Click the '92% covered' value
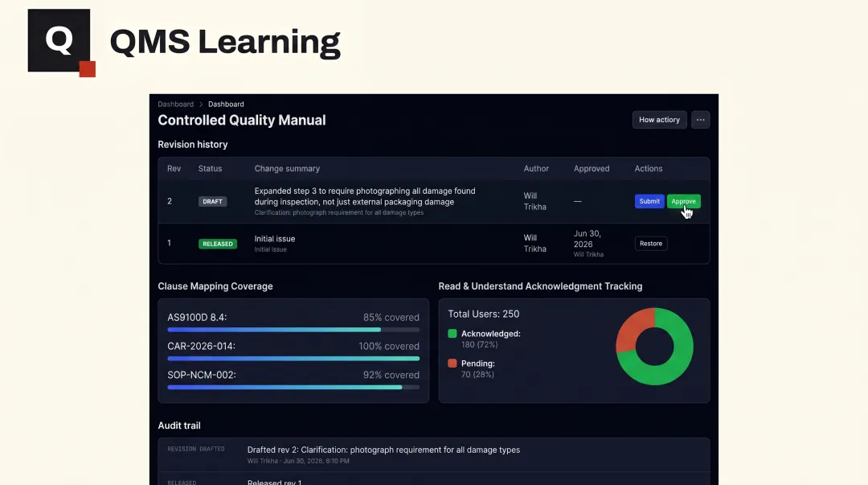Image resolution: width=868 pixels, height=485 pixels. [x=391, y=376]
